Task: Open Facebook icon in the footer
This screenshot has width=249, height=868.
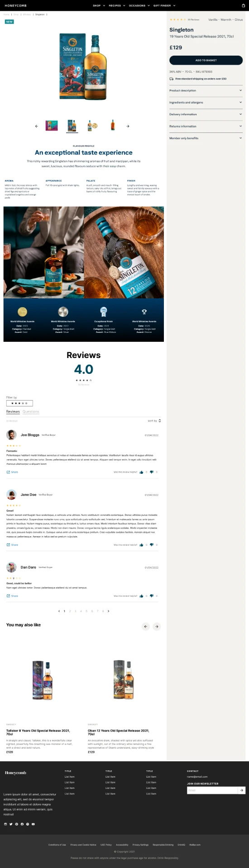Action: 22,824
